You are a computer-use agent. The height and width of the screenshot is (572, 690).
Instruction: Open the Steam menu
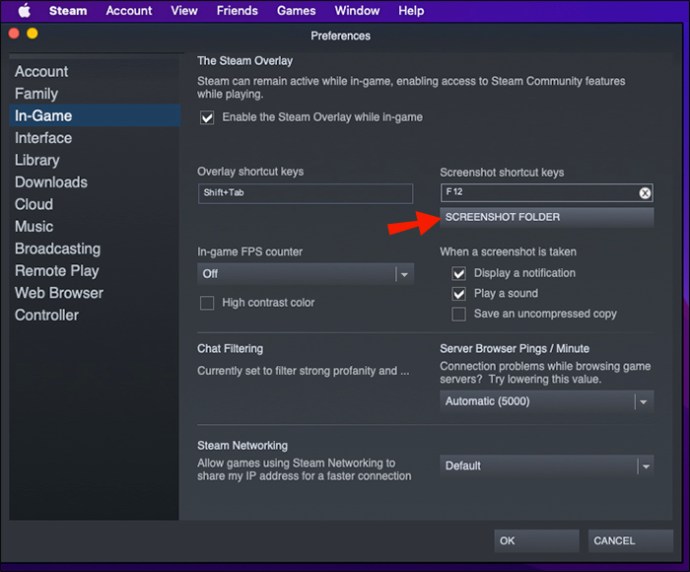point(68,11)
